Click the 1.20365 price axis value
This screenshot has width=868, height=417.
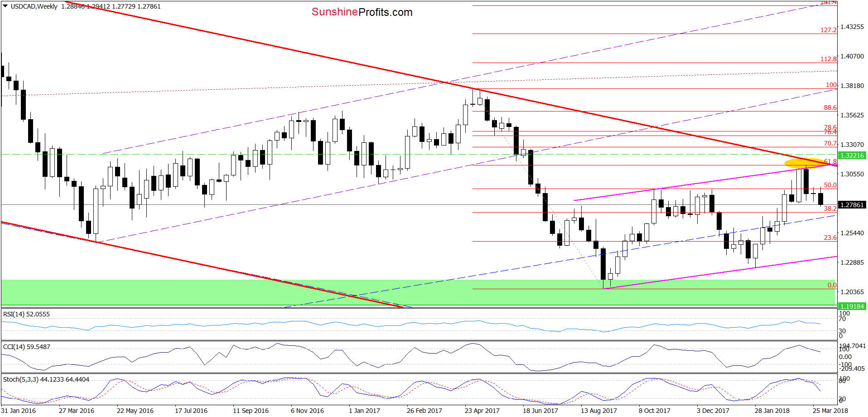(x=852, y=292)
